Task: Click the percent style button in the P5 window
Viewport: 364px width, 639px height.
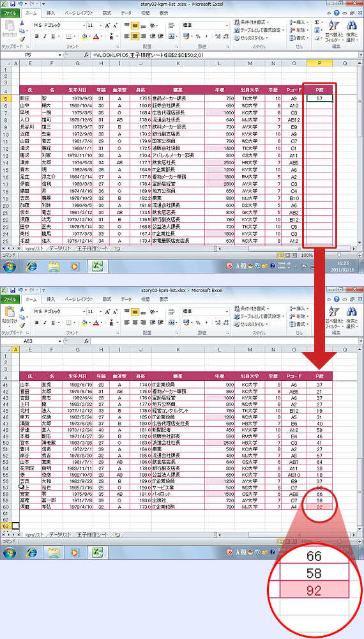Action: [198, 36]
